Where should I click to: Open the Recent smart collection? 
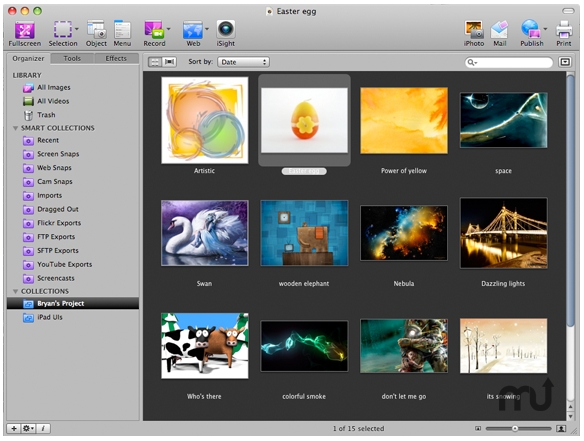(73, 140)
